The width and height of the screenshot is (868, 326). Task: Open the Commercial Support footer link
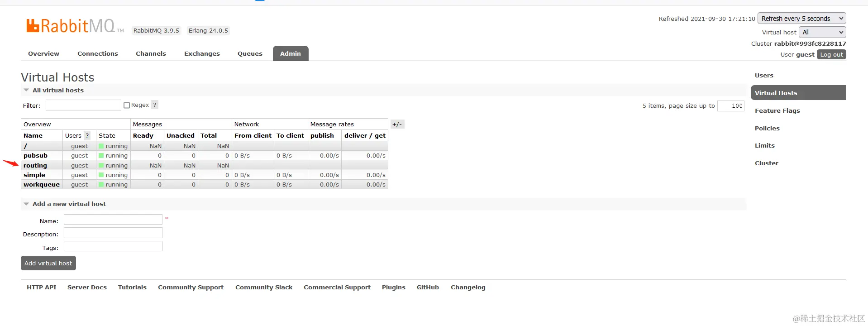337,287
